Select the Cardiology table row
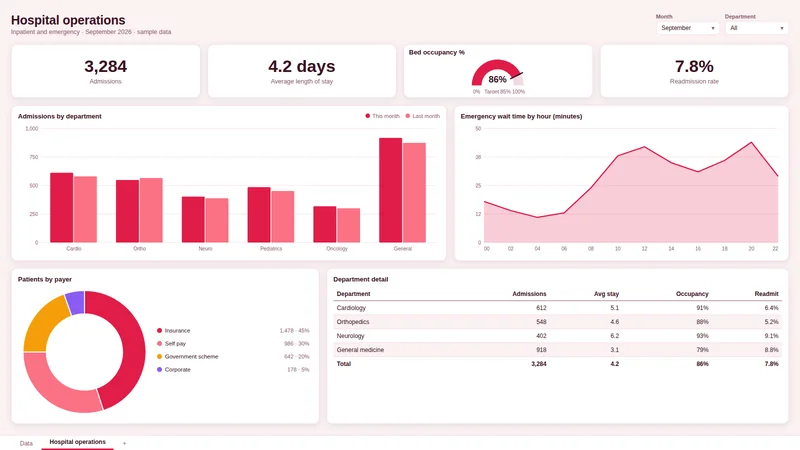Image resolution: width=800 pixels, height=450 pixels. coord(558,308)
